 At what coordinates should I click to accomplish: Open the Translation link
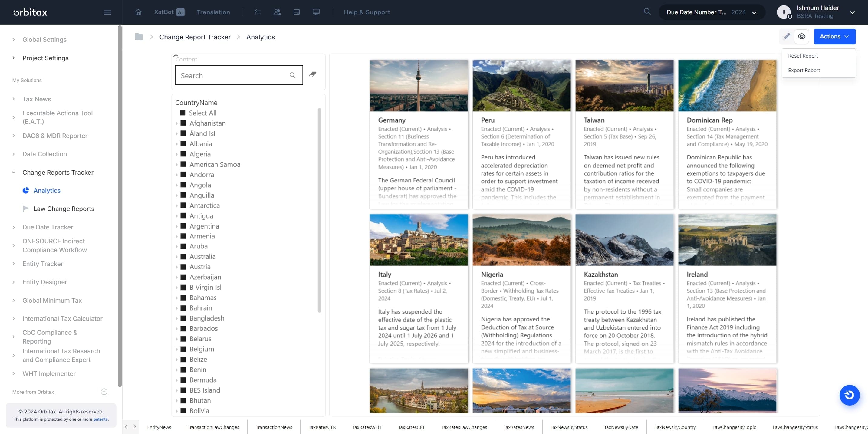tap(213, 12)
